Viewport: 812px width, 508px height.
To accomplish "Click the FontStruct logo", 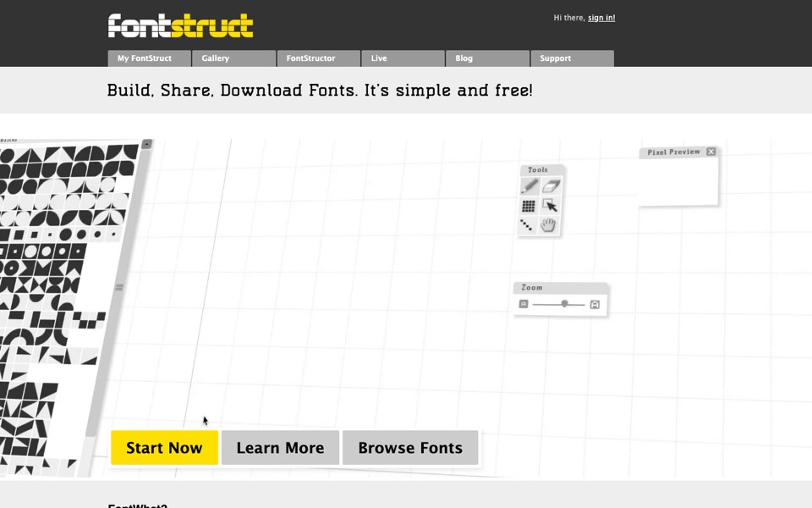I will tap(181, 25).
